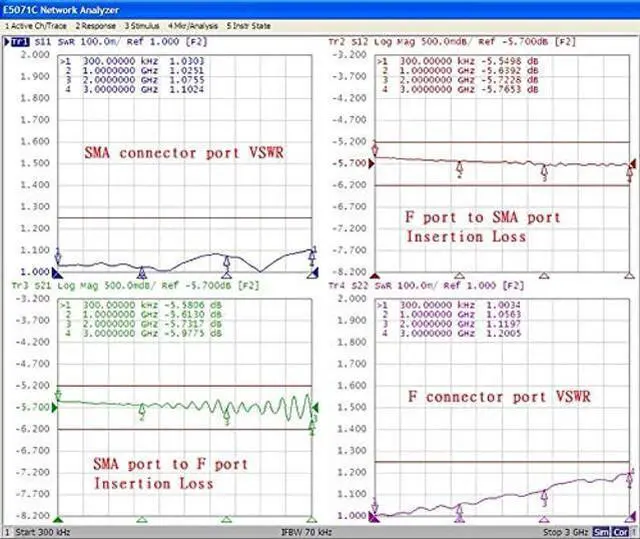Click S21 bottom-axis marker triangle at 1 GHz

click(142, 519)
